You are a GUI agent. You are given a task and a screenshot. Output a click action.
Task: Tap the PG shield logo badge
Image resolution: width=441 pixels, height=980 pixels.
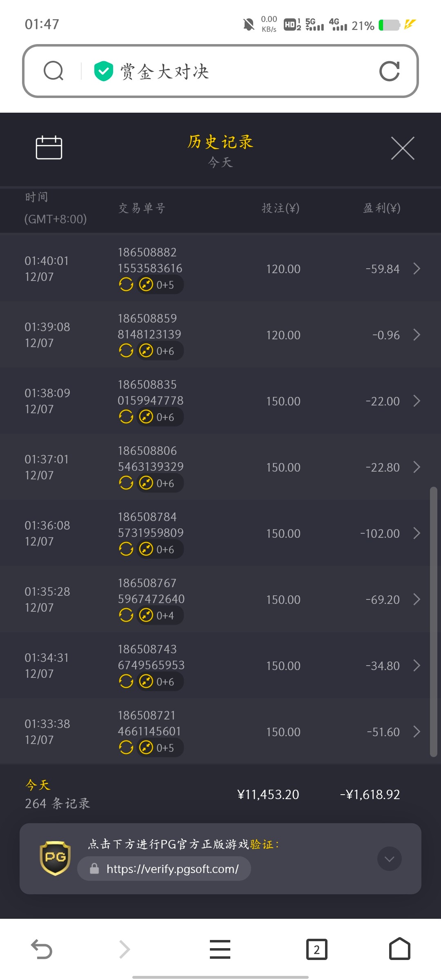click(55, 858)
